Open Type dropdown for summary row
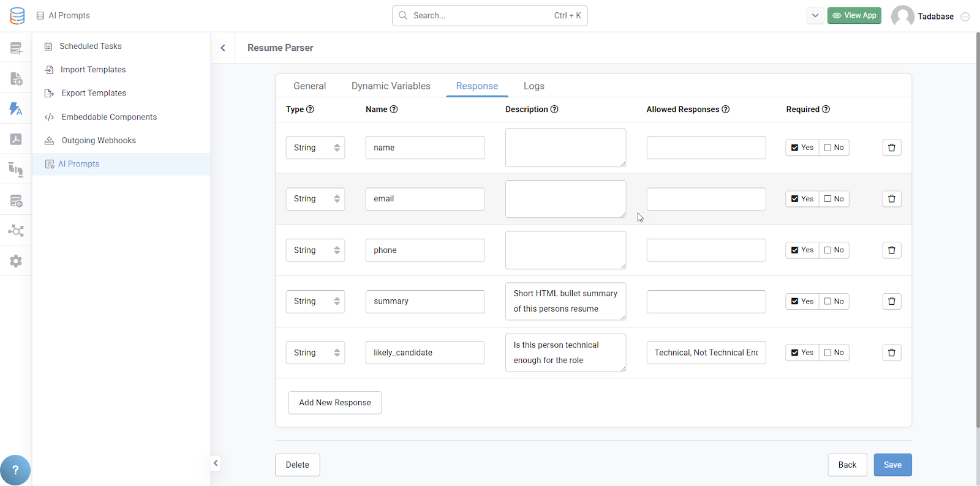 pos(315,301)
